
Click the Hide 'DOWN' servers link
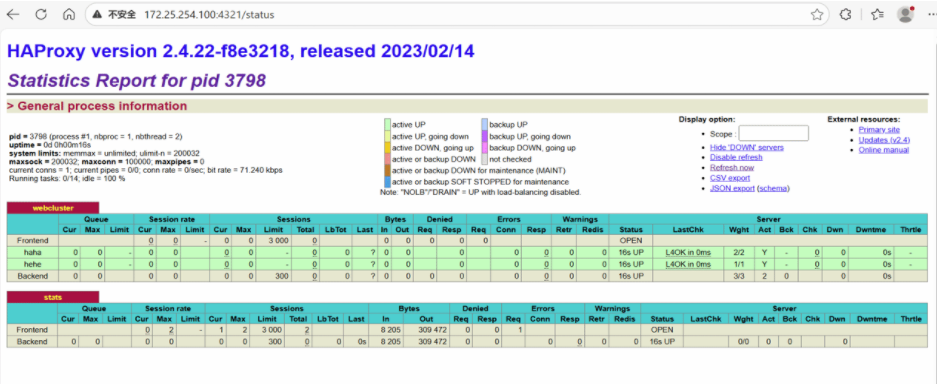point(746,147)
